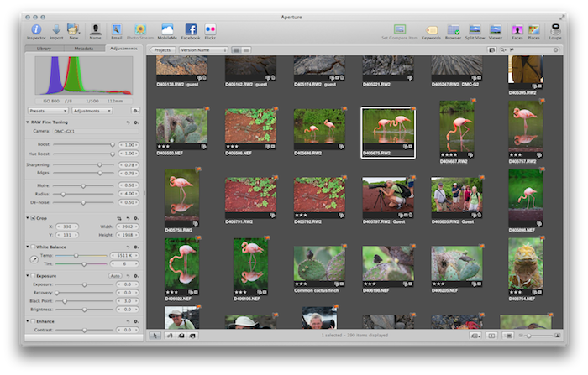Toggle the Crop adjustment checkbox
Image resolution: width=588 pixels, height=375 pixels.
[33, 218]
